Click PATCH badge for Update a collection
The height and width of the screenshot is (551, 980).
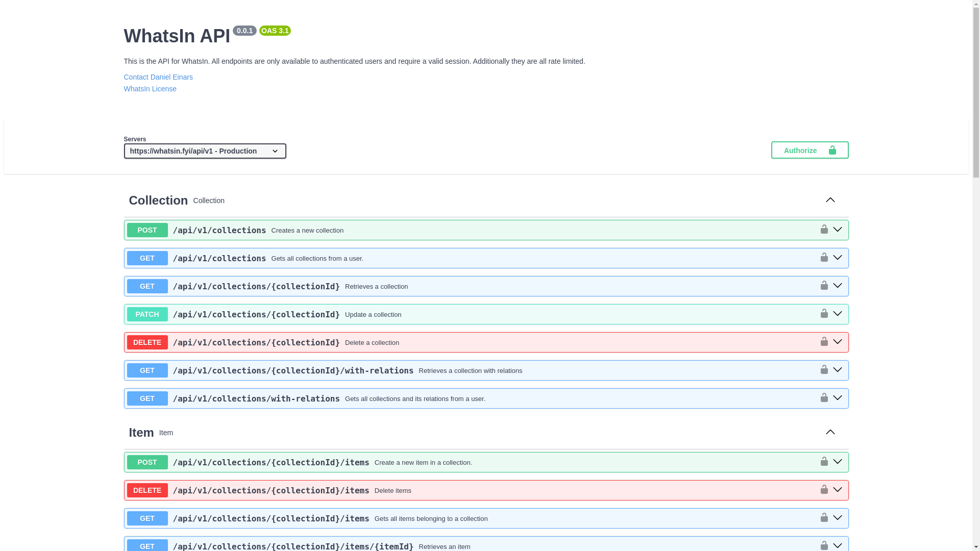click(x=147, y=314)
